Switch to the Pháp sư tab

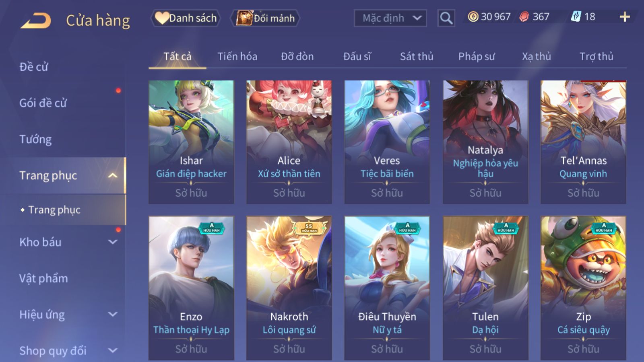point(477,56)
